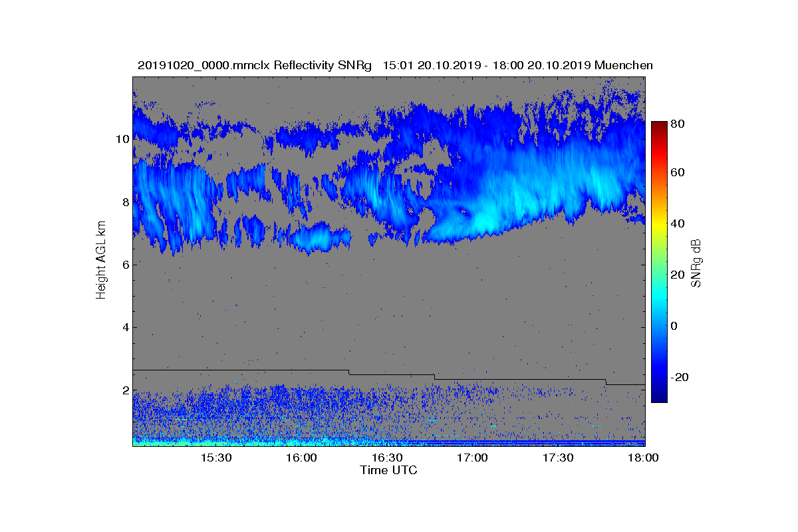This screenshot has height=532, width=798.
Task: Click the 16:30 time tick label
Action: pos(387,458)
